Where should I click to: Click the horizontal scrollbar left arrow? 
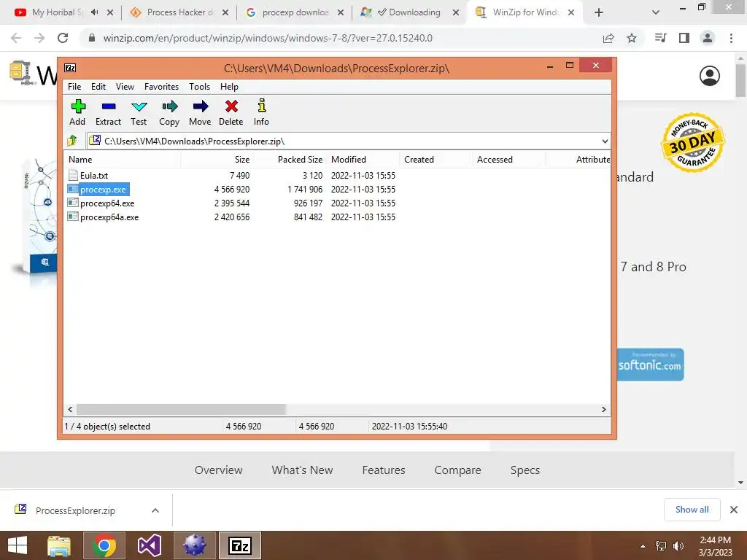(x=71, y=410)
